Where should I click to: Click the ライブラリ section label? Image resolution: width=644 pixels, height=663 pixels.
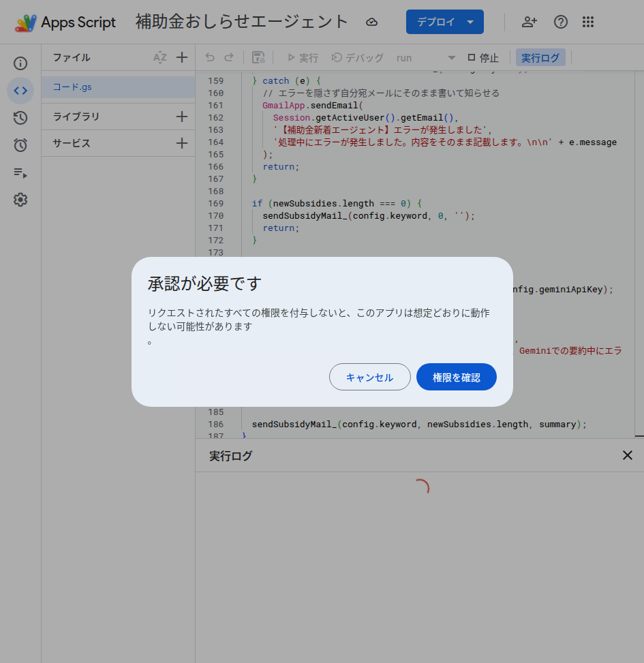(76, 117)
